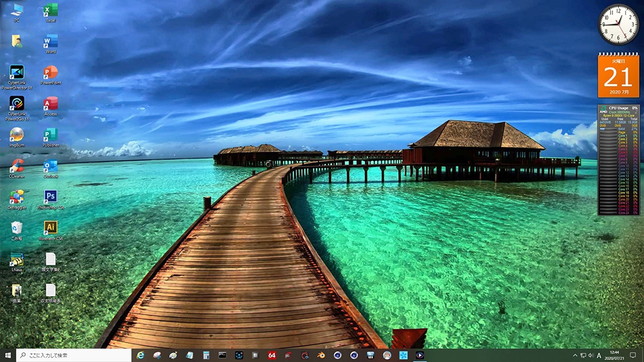Open the Windows Start button
644x362 pixels.
(x=8, y=355)
